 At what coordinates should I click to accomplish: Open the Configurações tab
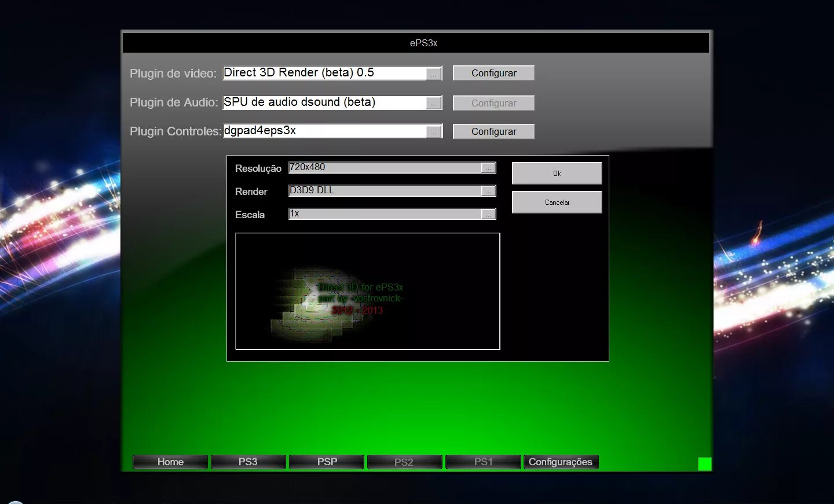point(561,462)
